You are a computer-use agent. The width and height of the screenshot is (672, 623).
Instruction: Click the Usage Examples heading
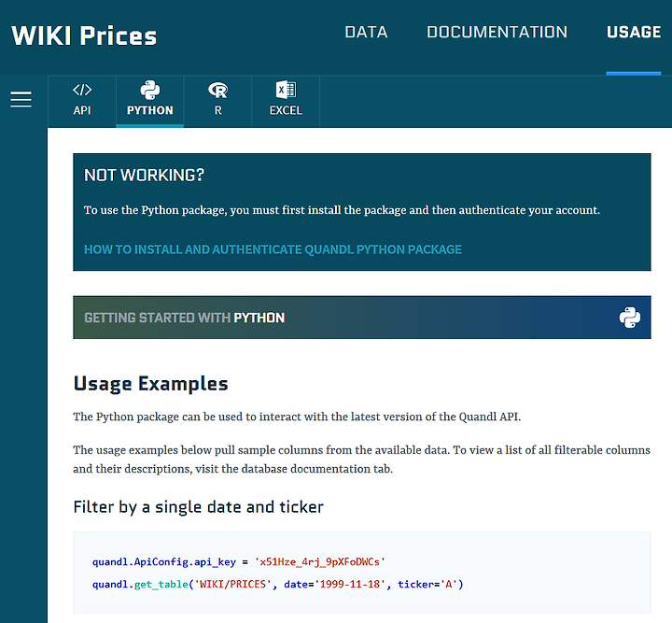150,383
